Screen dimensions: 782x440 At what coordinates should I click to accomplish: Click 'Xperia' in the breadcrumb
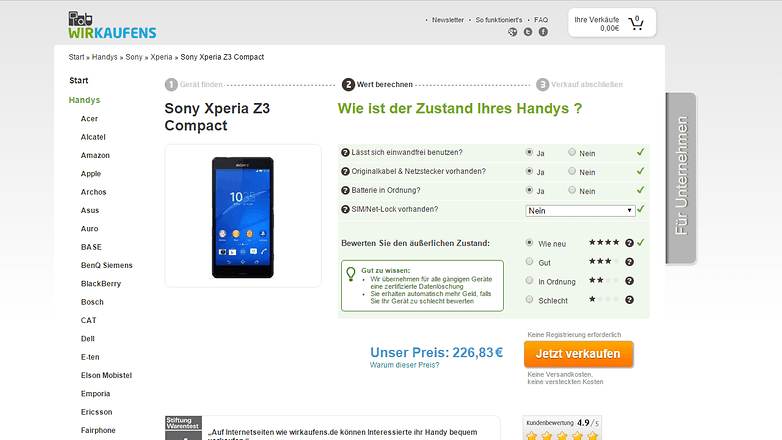pos(161,57)
